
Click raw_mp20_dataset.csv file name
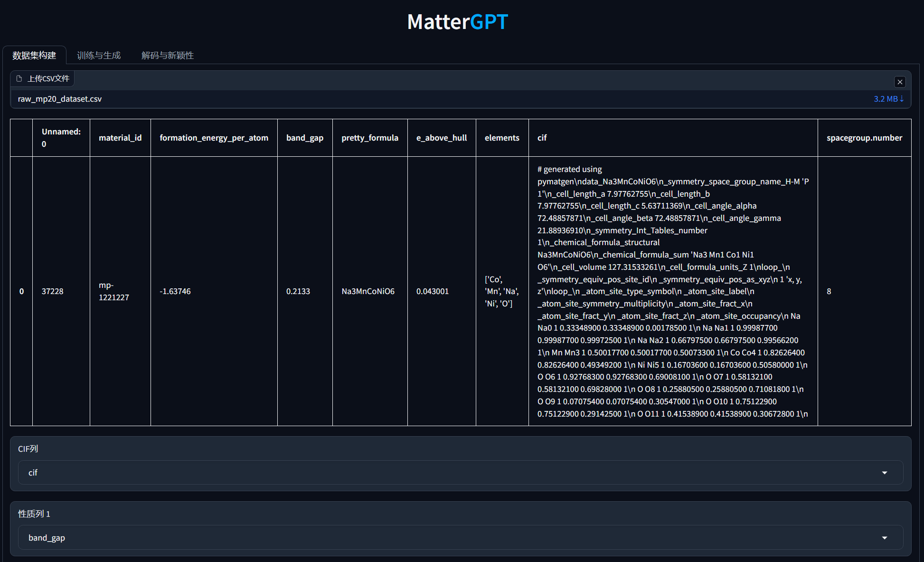pyautogui.click(x=60, y=99)
